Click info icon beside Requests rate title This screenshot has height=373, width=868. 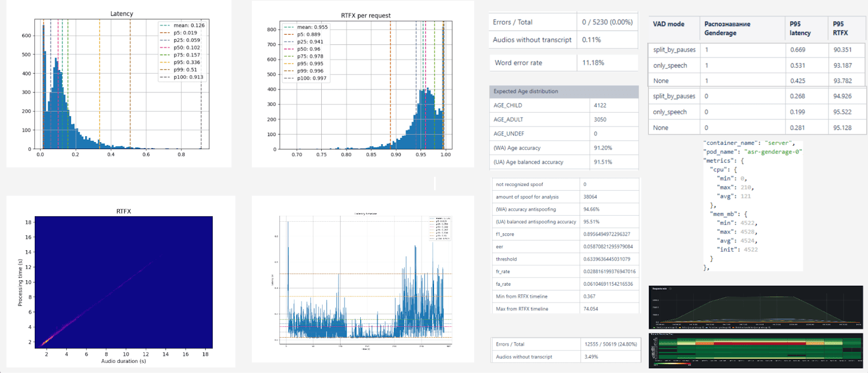(671, 288)
